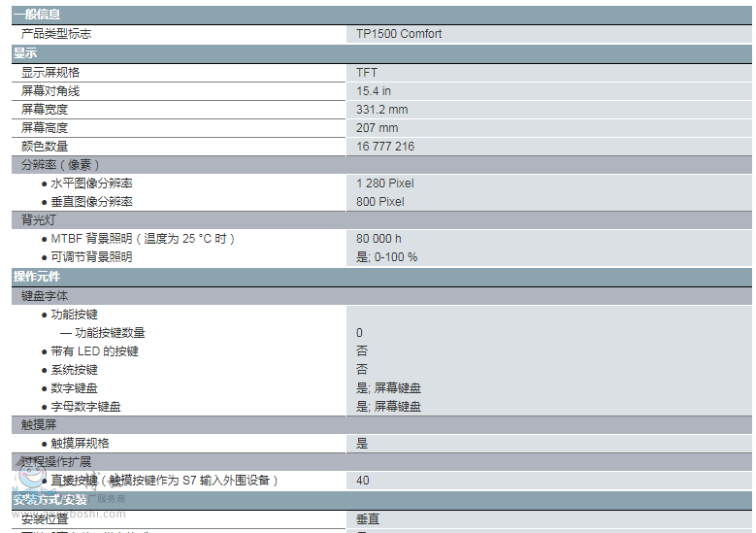This screenshot has height=533, width=756.
Task: Click the 分辨率（像素）subsection row
Action: (61, 165)
